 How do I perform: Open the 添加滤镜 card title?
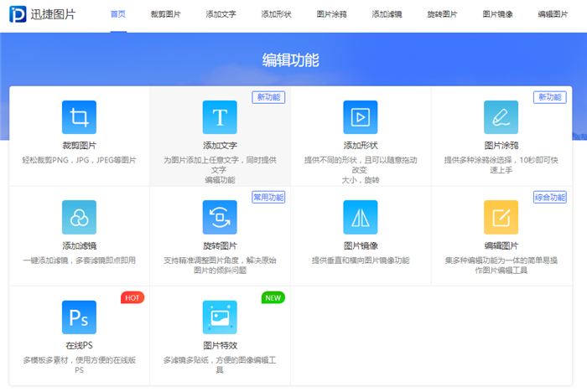point(79,245)
